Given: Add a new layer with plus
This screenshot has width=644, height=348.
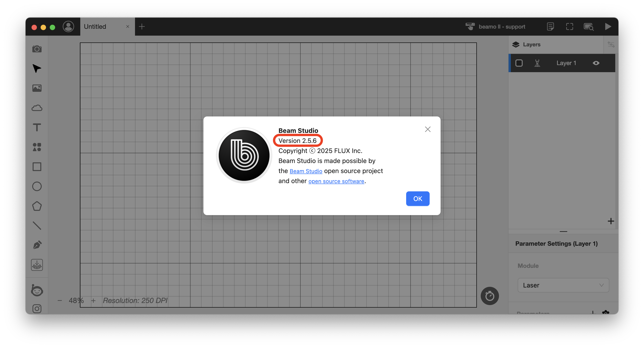Looking at the screenshot, I should tap(611, 221).
